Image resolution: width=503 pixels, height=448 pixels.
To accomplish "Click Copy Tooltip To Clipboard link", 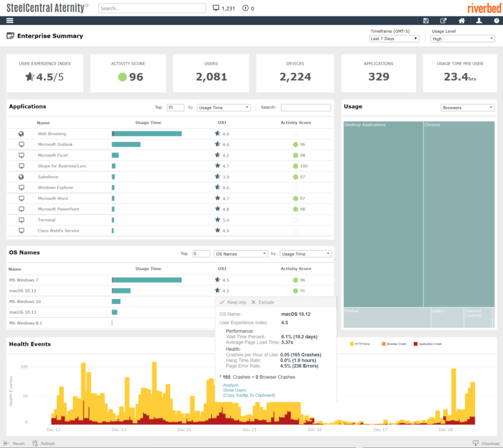I will [249, 395].
